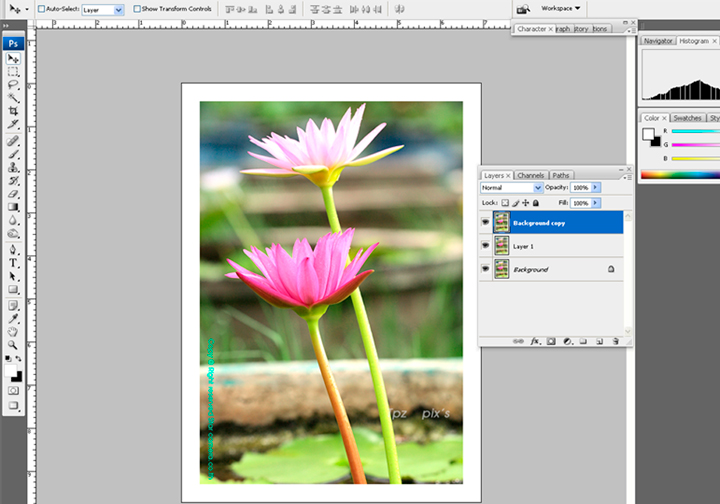
Task: Select the Hand tool
Action: (13, 331)
